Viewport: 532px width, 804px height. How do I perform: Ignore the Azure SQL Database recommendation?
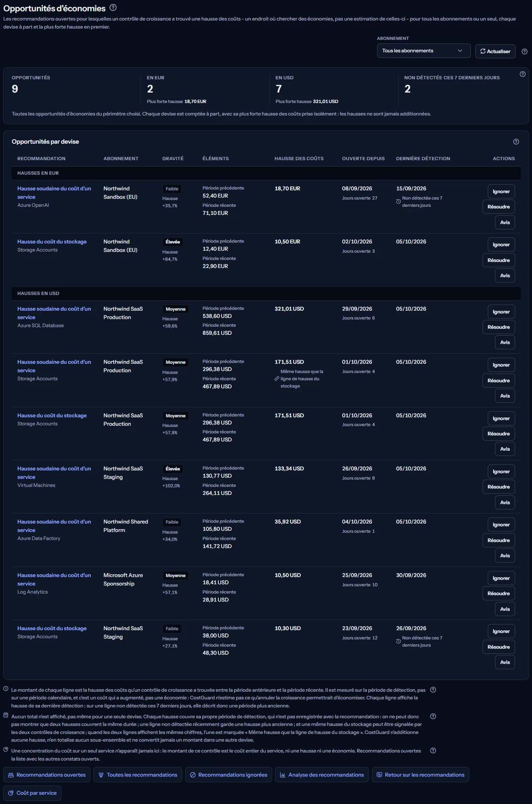click(x=501, y=312)
